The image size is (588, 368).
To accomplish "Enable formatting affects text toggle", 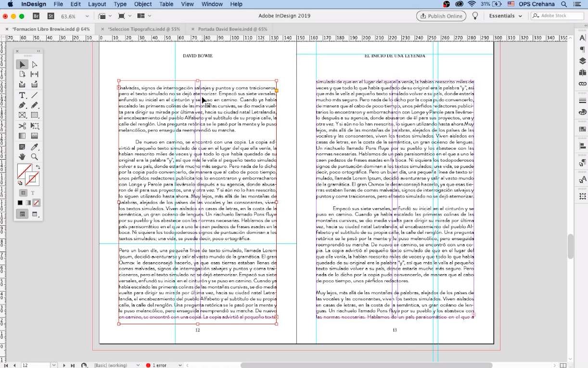I will (x=33, y=193).
